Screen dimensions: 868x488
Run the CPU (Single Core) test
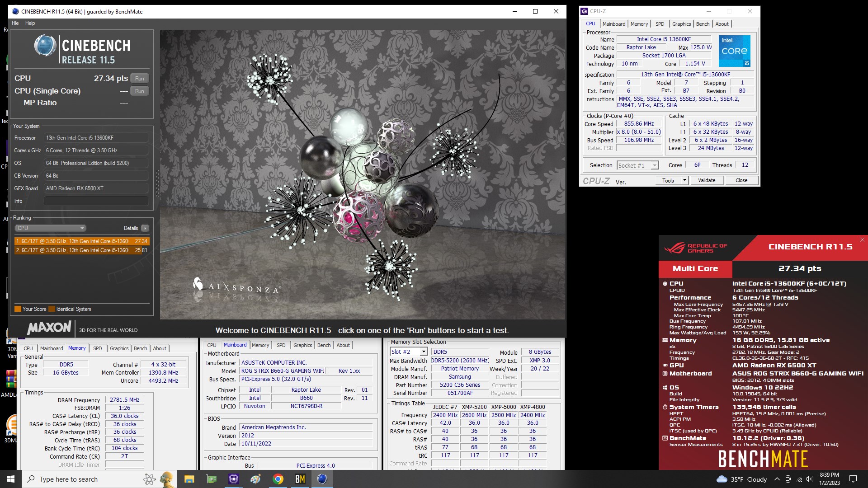tap(139, 91)
